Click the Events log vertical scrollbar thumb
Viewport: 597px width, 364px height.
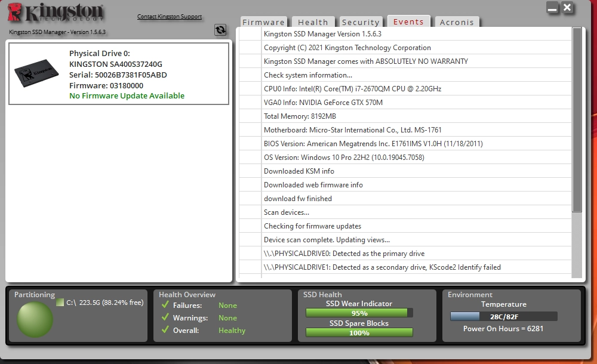coord(577,119)
